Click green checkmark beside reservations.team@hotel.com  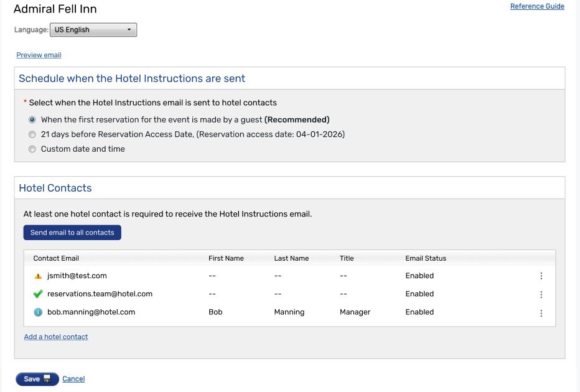[38, 294]
